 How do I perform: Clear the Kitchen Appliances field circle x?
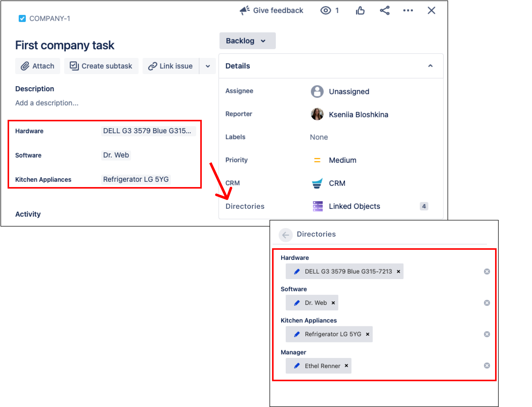(x=487, y=334)
